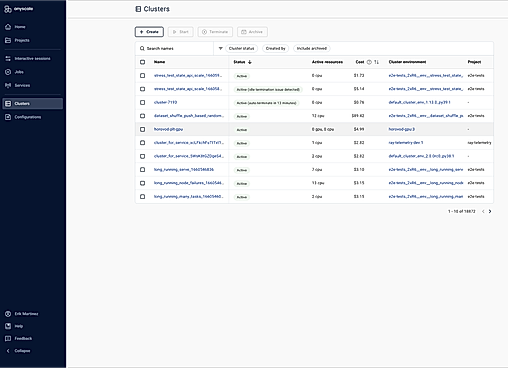Click the Create cluster button
This screenshot has width=508, height=368.
coord(149,32)
